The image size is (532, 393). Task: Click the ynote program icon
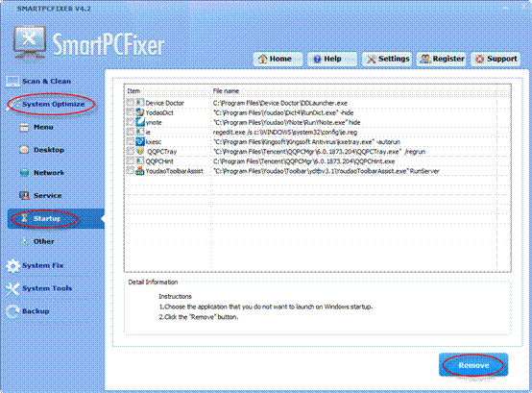(140, 122)
